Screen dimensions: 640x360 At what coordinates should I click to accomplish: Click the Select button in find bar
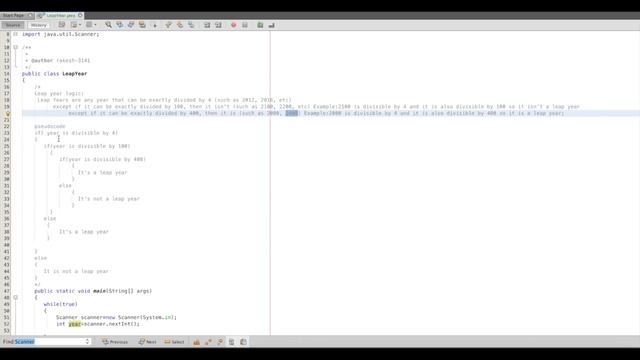pos(175,342)
